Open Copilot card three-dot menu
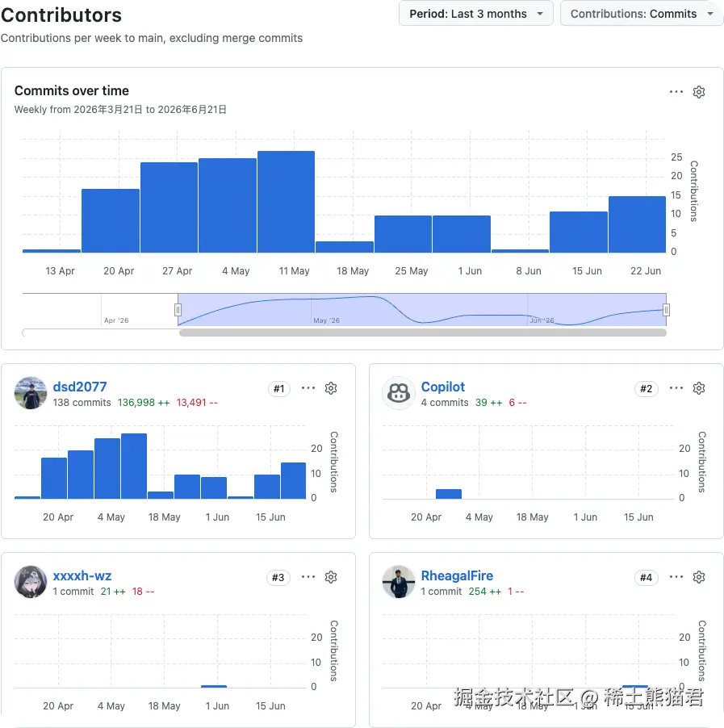 676,387
